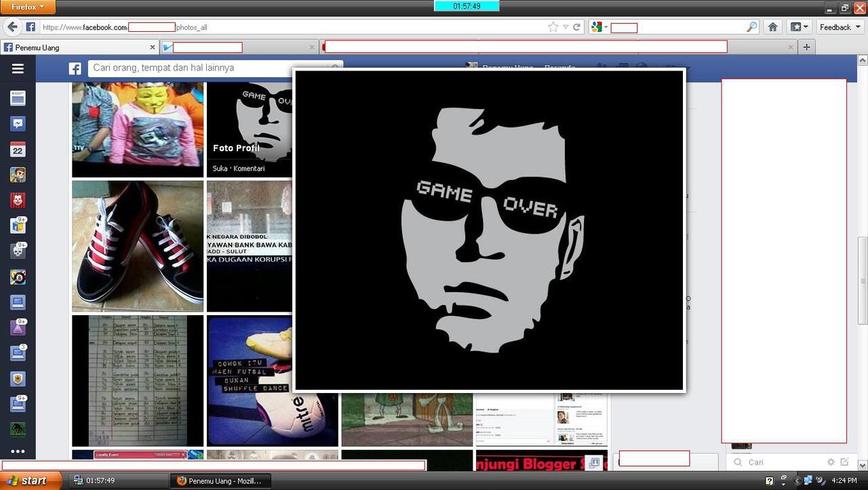The height and width of the screenshot is (490, 868).
Task: Open Events calendar icon showing 22
Action: [x=18, y=150]
